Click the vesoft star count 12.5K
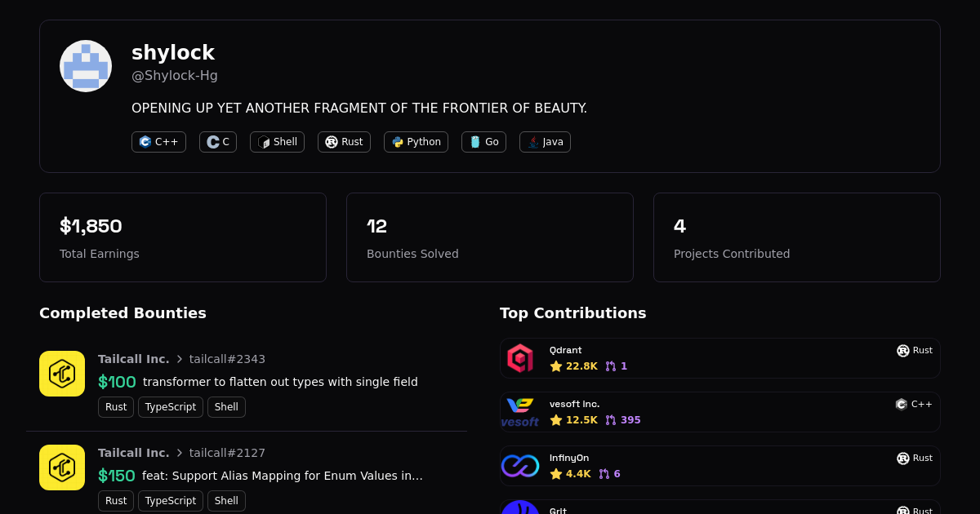Screen dimensions: 980x514 pyautogui.click(x=574, y=420)
